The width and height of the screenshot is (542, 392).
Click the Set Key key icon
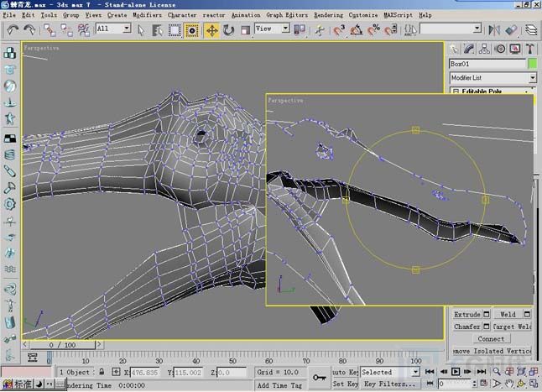coord(320,378)
